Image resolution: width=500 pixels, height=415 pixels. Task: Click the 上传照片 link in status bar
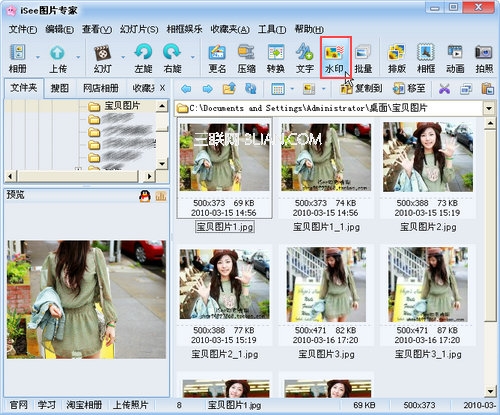coord(130,405)
